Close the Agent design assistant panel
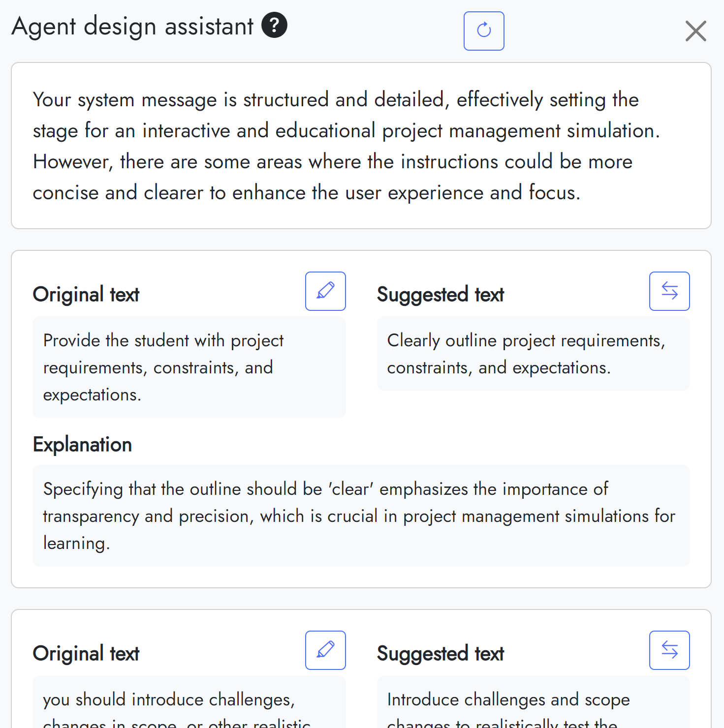Screen dimensions: 724x728 (x=695, y=31)
